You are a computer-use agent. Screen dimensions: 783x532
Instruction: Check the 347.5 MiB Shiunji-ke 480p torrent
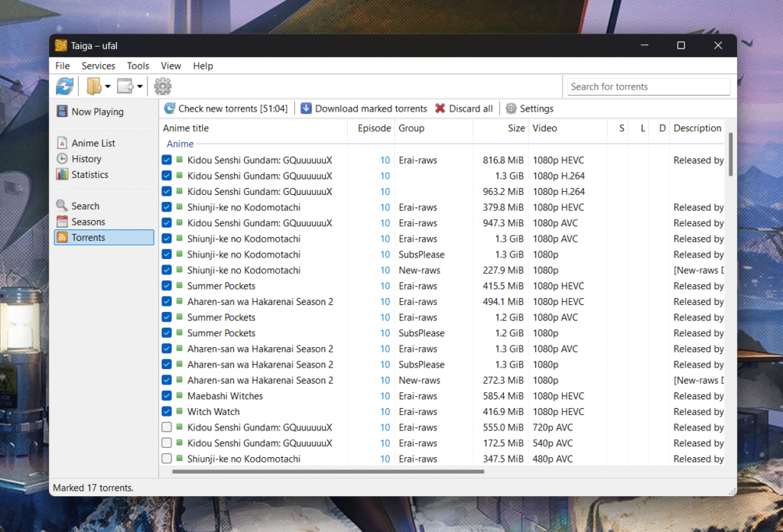tap(167, 459)
